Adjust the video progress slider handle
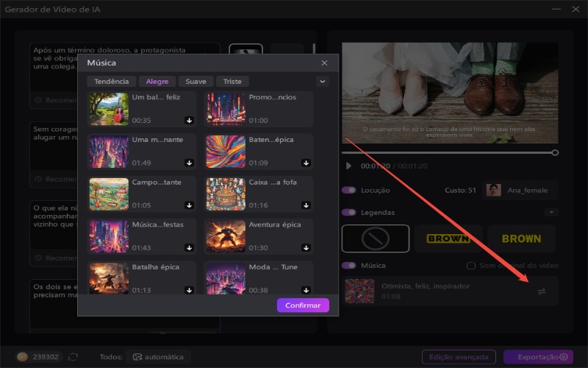The image size is (588, 368). pyautogui.click(x=555, y=153)
